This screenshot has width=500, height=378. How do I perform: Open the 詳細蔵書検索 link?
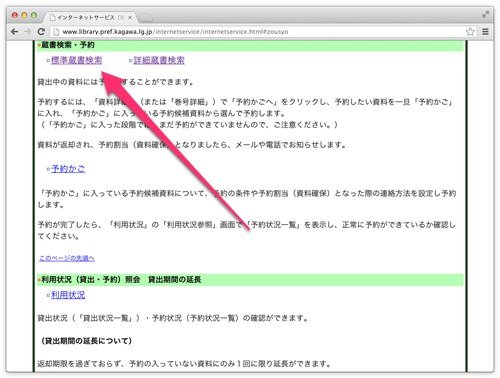(159, 60)
